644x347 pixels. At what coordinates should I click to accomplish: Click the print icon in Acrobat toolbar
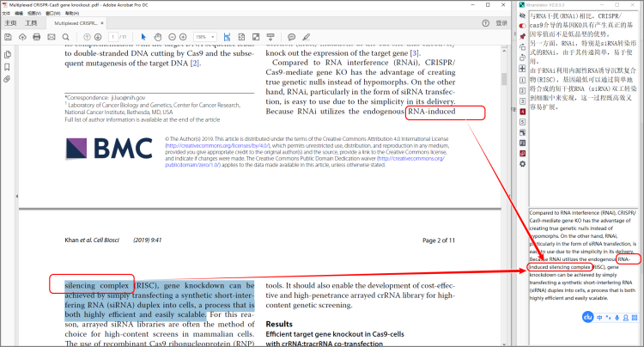[37, 37]
